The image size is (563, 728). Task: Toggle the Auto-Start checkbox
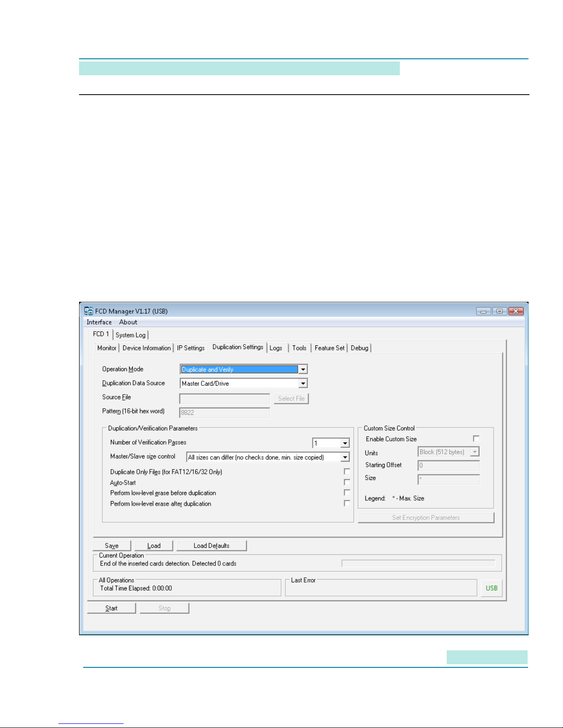coord(347,482)
